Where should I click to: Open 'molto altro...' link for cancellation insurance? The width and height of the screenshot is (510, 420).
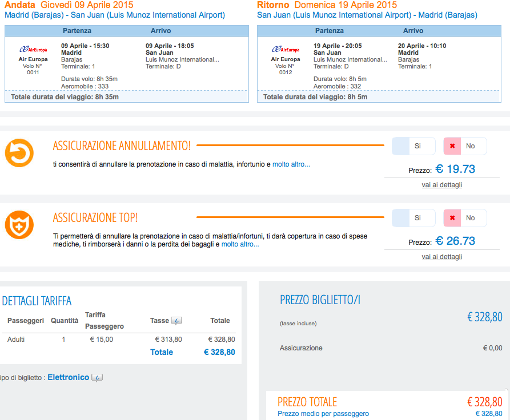(291, 164)
